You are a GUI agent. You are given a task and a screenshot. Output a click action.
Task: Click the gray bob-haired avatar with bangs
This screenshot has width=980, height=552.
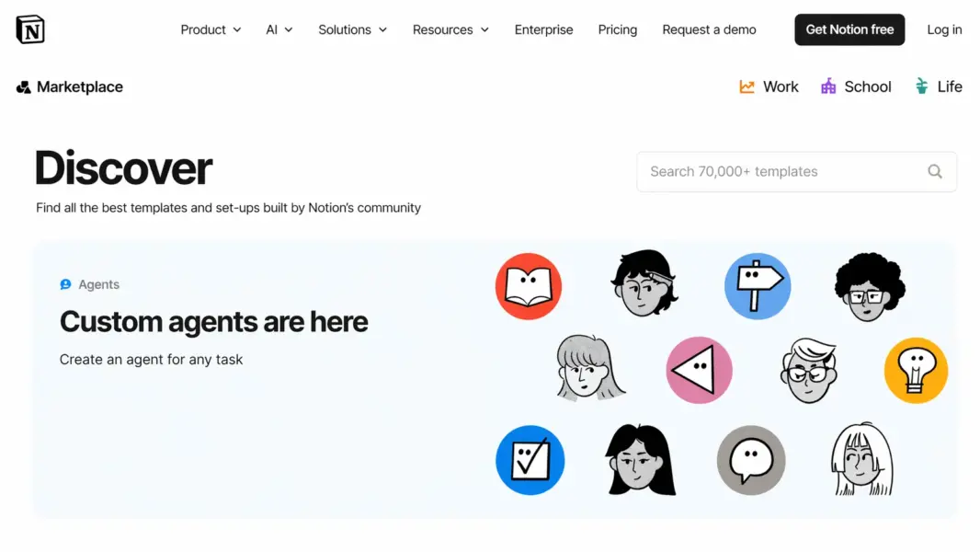pyautogui.click(x=589, y=368)
